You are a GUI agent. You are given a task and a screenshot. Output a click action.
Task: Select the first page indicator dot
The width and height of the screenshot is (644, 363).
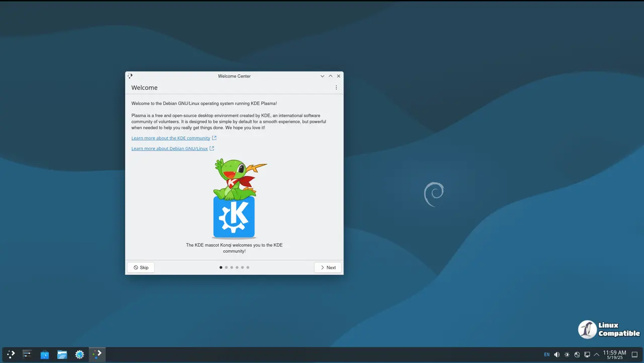pos(221,267)
